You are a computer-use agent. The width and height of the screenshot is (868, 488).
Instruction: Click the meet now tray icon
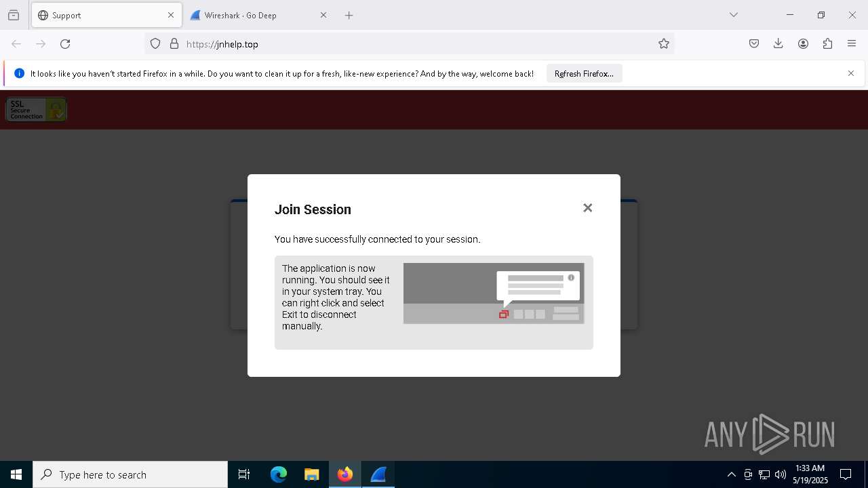pos(748,474)
